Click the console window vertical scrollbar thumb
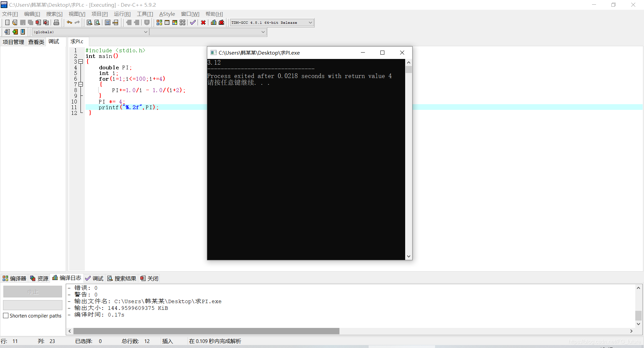644x348 pixels. coord(409,69)
